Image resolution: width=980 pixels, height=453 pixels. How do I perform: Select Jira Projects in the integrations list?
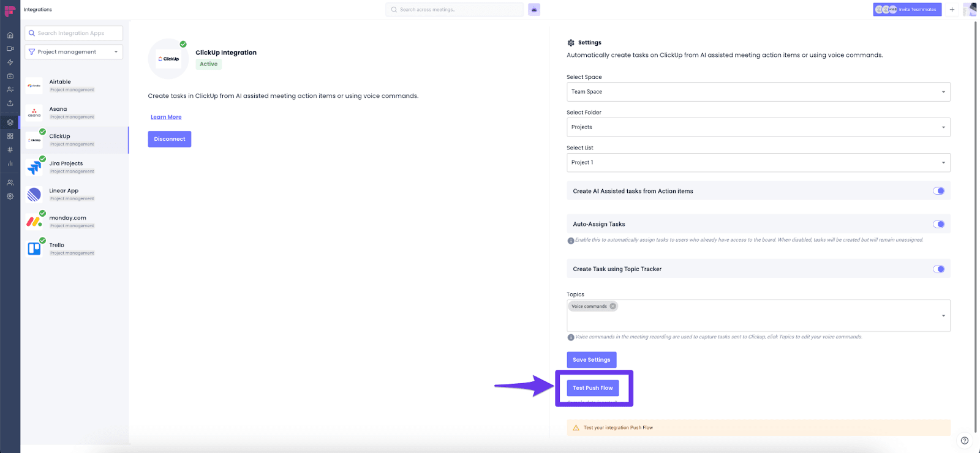coord(75,167)
